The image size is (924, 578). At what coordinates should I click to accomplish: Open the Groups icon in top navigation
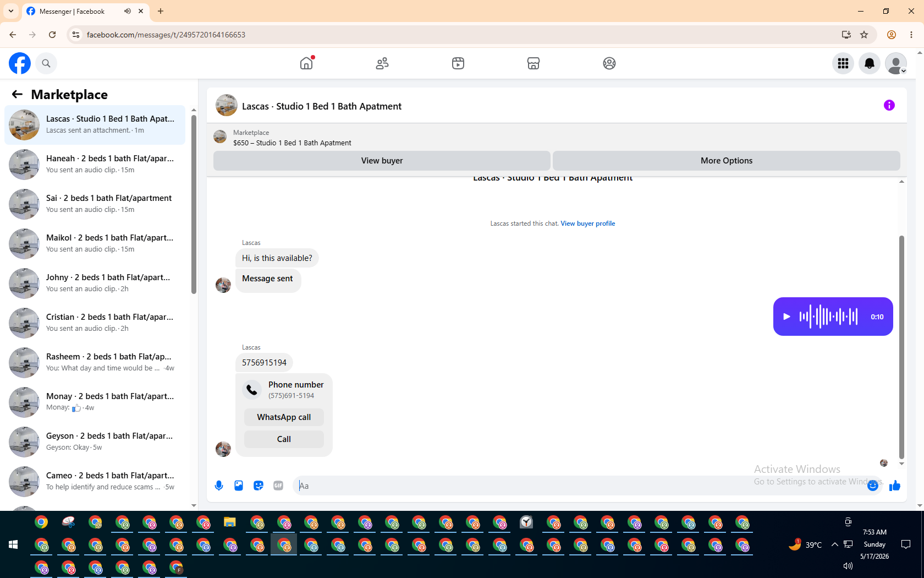click(609, 63)
